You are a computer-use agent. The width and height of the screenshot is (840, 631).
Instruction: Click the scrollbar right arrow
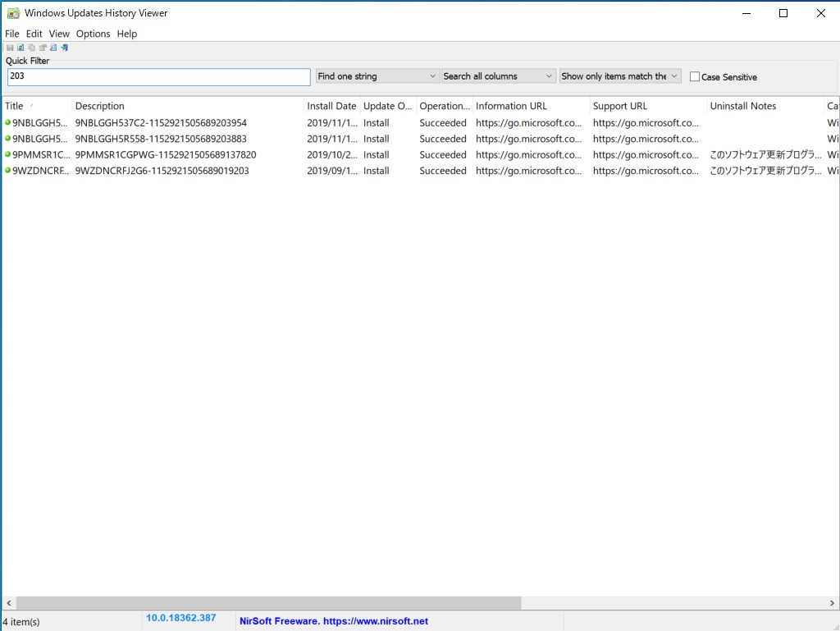832,602
